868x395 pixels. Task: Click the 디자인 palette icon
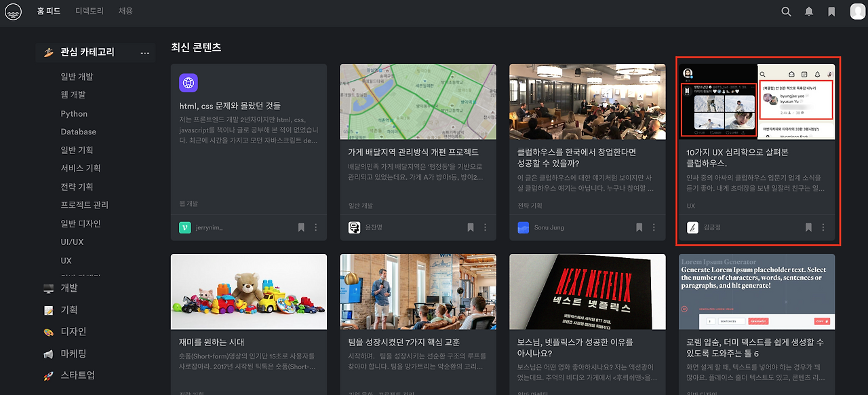click(48, 332)
